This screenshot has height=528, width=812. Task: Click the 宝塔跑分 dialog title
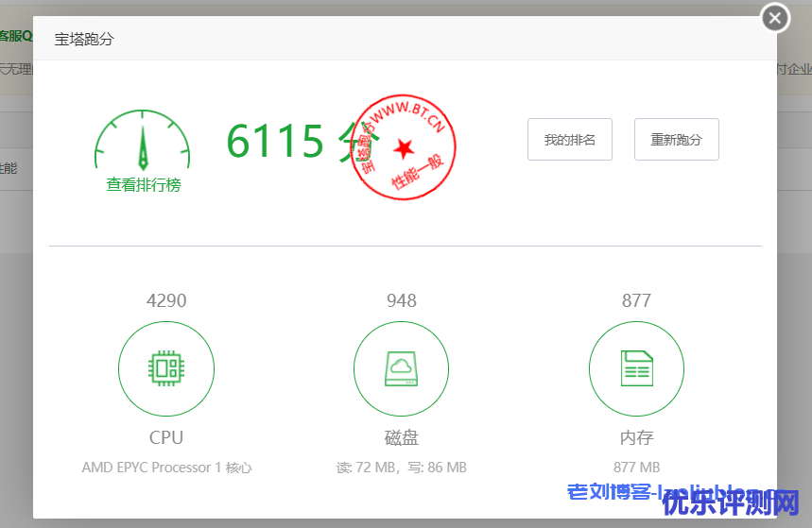coord(84,39)
